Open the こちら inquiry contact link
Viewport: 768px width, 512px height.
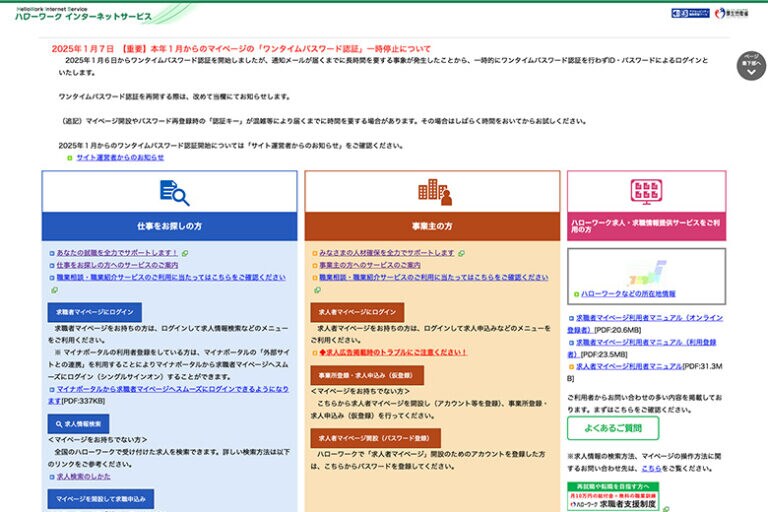(x=651, y=468)
